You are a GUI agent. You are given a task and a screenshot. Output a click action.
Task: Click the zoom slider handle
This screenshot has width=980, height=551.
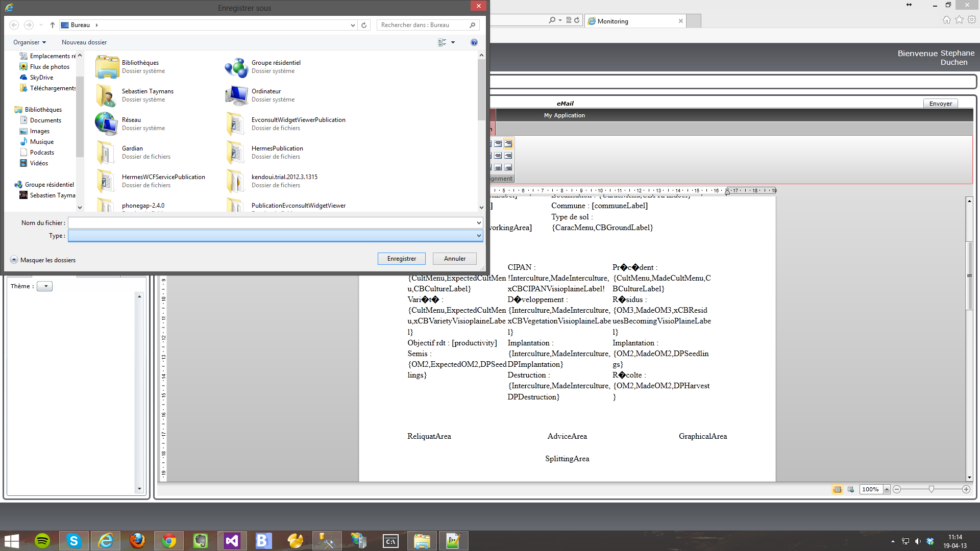click(x=932, y=489)
